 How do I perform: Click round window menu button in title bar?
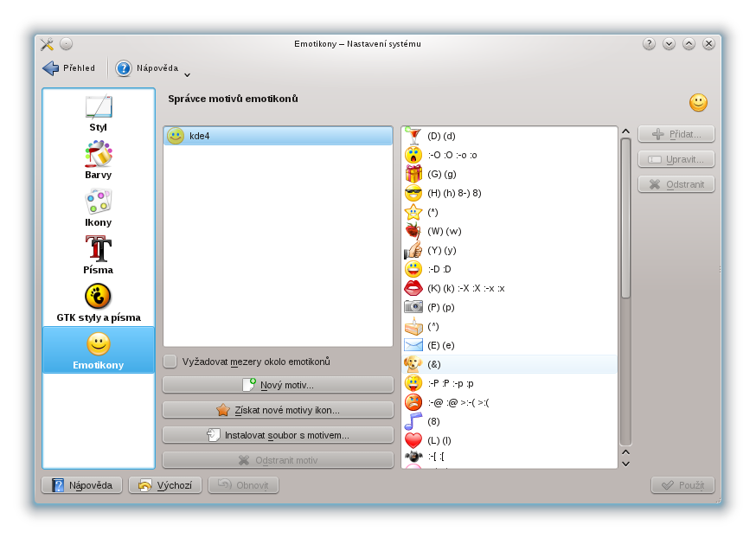pos(66,44)
